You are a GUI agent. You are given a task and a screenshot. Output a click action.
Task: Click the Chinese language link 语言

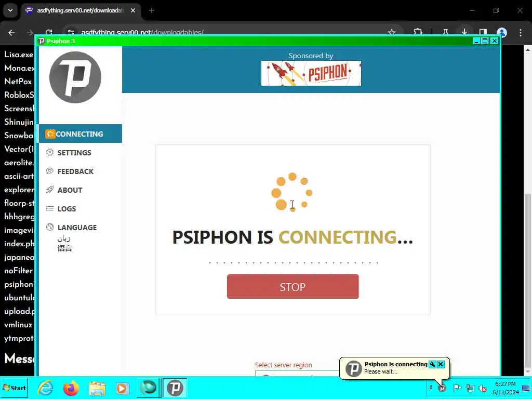click(64, 248)
